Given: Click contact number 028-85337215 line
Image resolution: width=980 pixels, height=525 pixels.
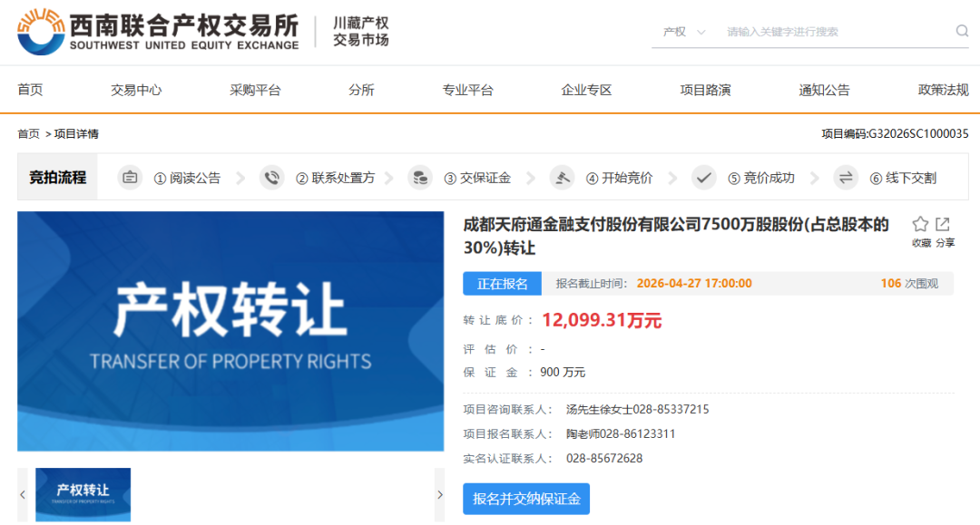Looking at the screenshot, I should 638,410.
